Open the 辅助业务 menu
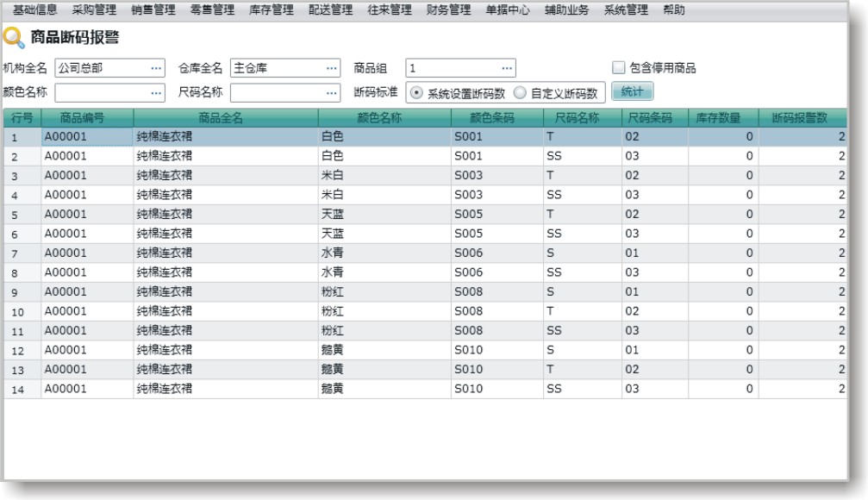868x500 pixels. (x=567, y=9)
